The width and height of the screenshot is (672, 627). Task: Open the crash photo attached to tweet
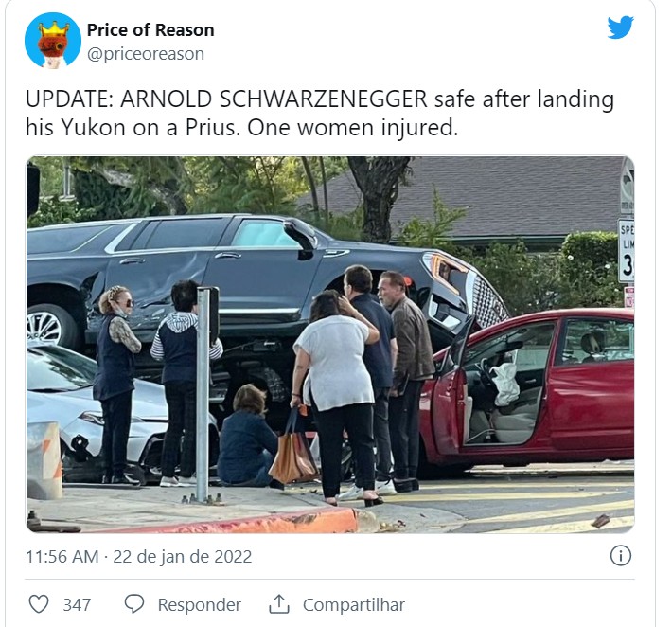[x=330, y=345]
